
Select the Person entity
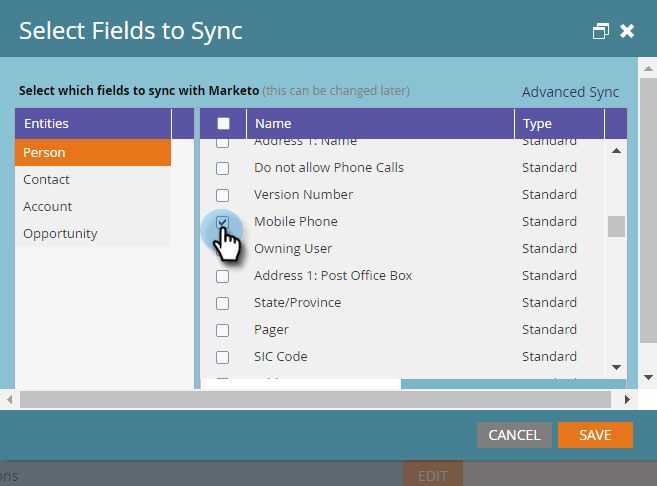point(92,153)
